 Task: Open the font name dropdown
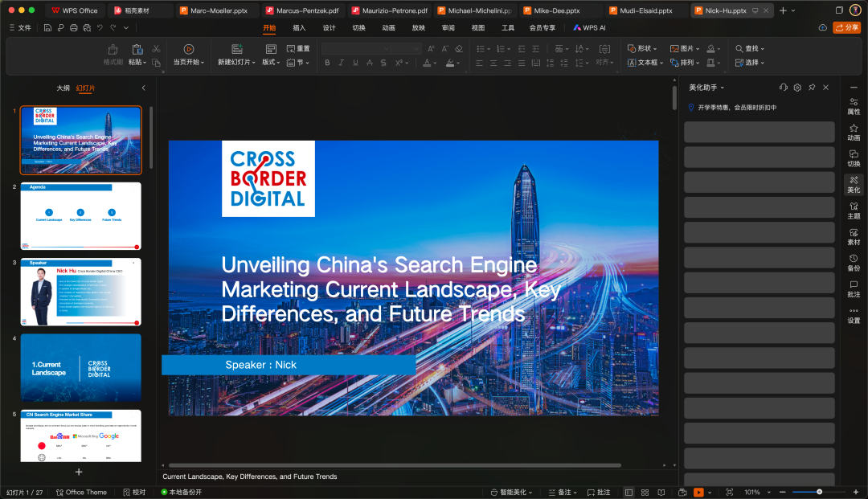(x=386, y=49)
